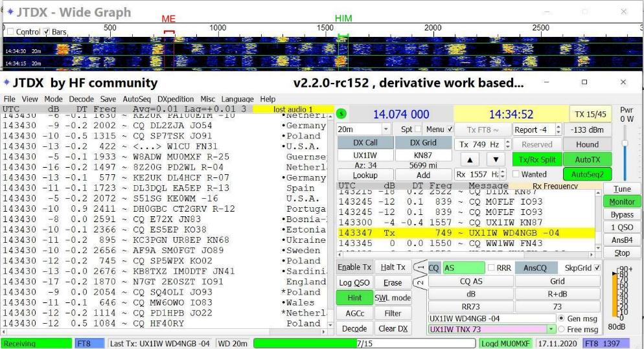Adjust the Tx 749 Hz spinner

[508, 144]
